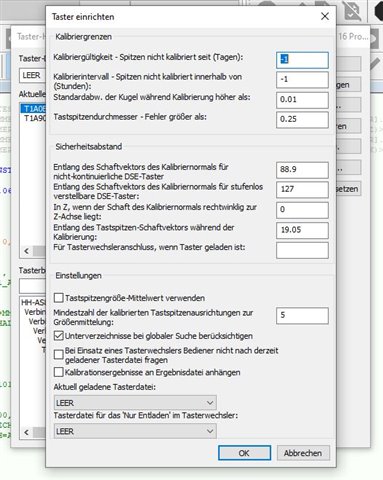
Task: Click the Taster-Hilfsprogramme window title in the background
Action: tap(30, 36)
